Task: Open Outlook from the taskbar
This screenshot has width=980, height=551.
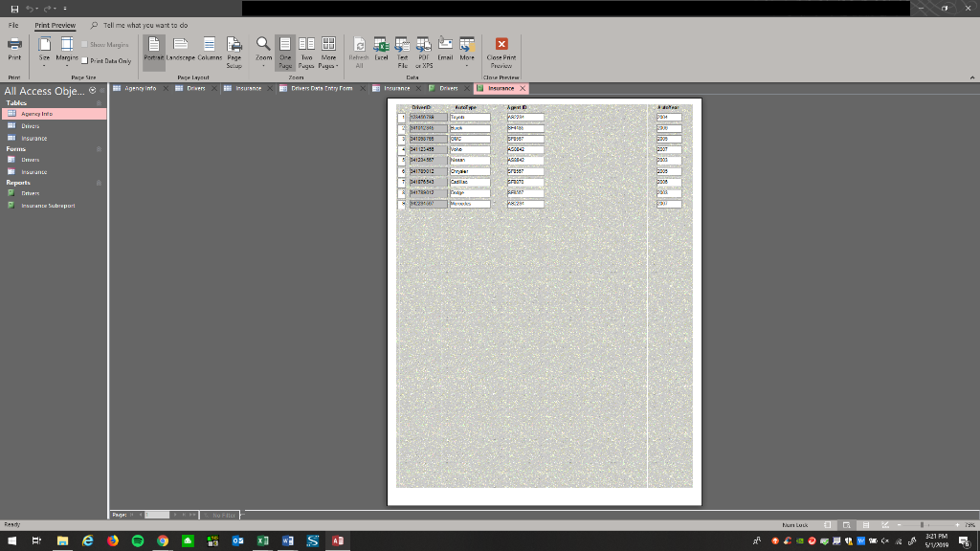Action: coord(237,541)
